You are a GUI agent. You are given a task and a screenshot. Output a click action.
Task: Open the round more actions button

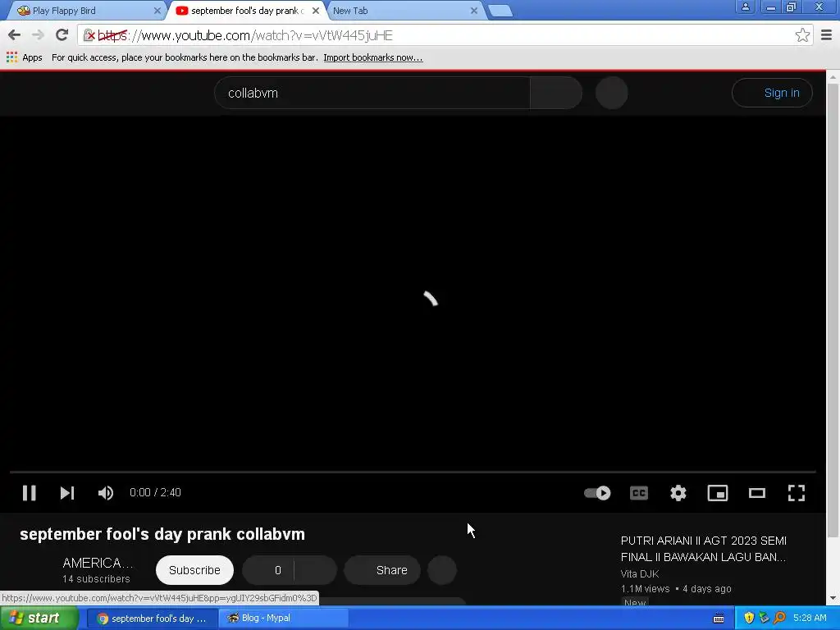click(x=442, y=570)
